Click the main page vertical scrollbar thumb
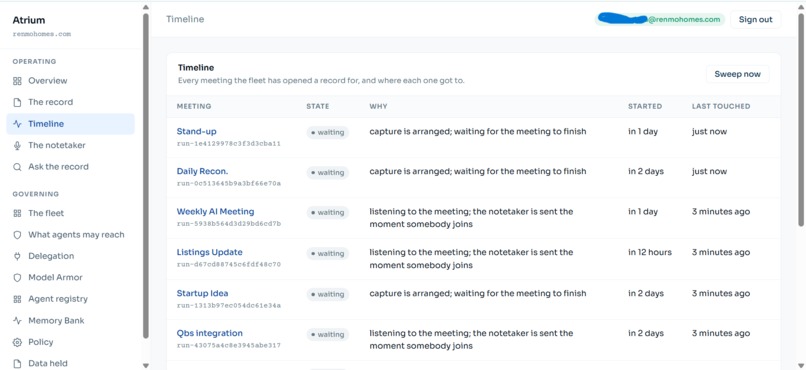The width and height of the screenshot is (806, 370). pyautogui.click(x=800, y=119)
